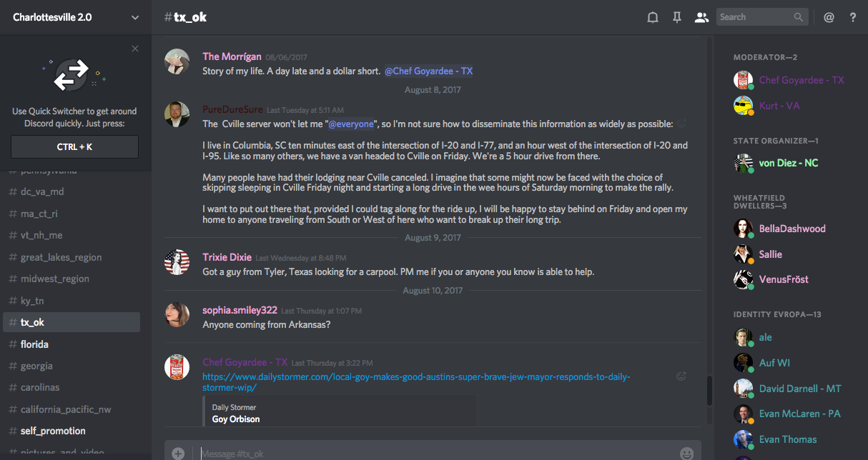Open the self_promotion channel
This screenshot has height=460, width=868.
(x=53, y=431)
